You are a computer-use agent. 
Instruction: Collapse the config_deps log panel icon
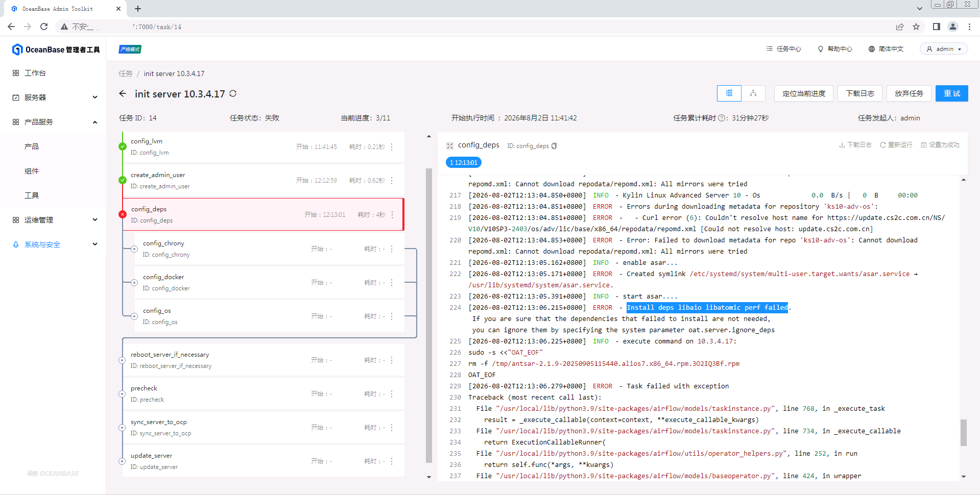[x=450, y=146]
